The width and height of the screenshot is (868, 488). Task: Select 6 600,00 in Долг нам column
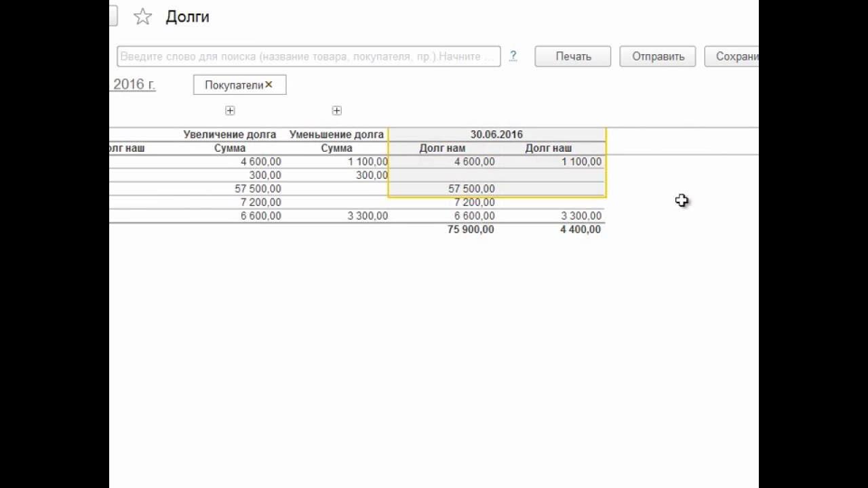click(x=474, y=216)
